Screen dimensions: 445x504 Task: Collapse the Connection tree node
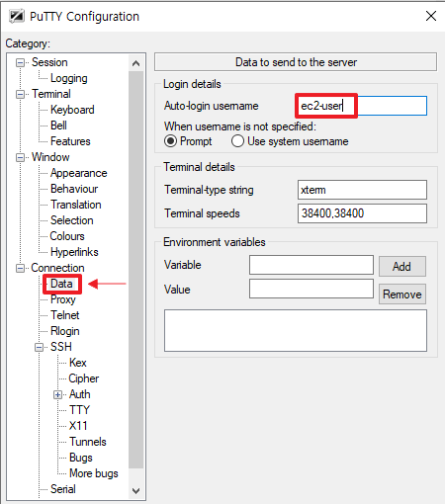[21, 268]
